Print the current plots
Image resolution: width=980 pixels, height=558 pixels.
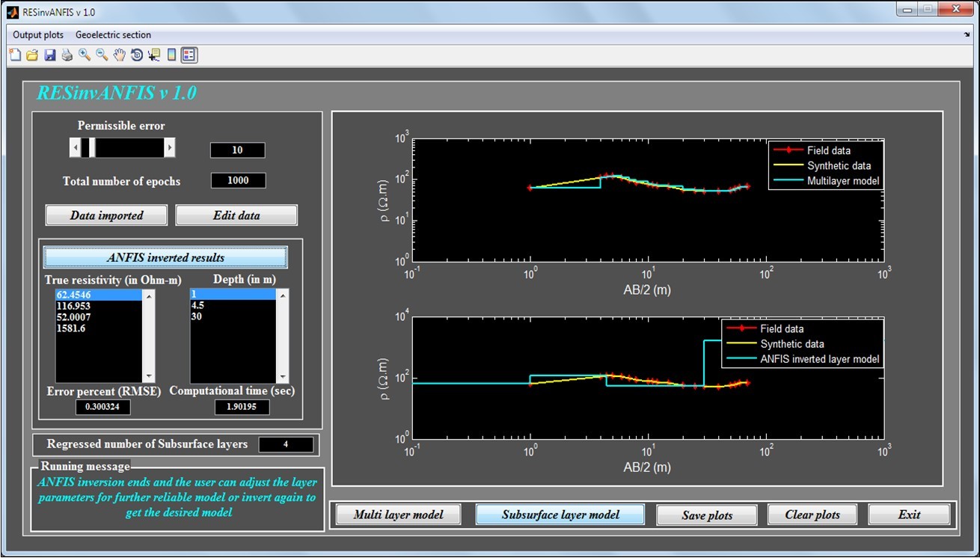tap(66, 55)
